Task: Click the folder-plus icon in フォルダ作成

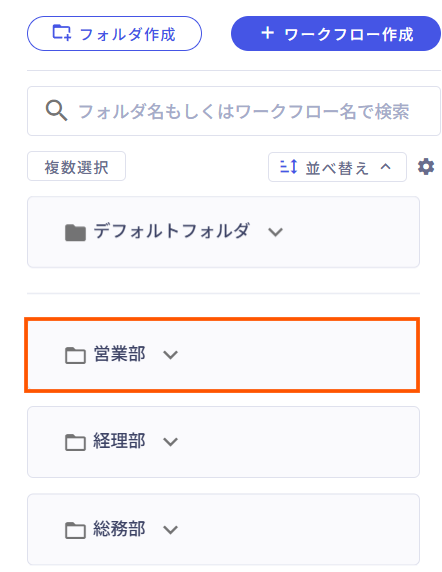Action: (x=62, y=33)
